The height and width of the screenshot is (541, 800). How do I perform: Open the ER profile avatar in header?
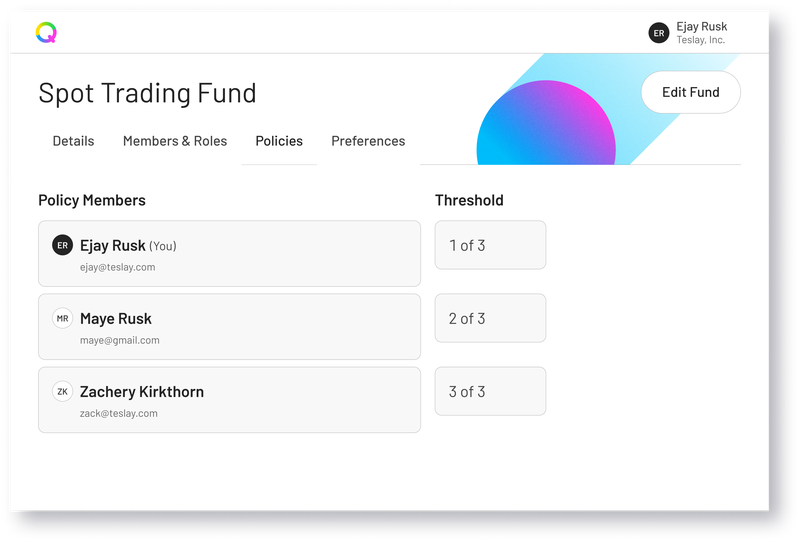coord(659,33)
